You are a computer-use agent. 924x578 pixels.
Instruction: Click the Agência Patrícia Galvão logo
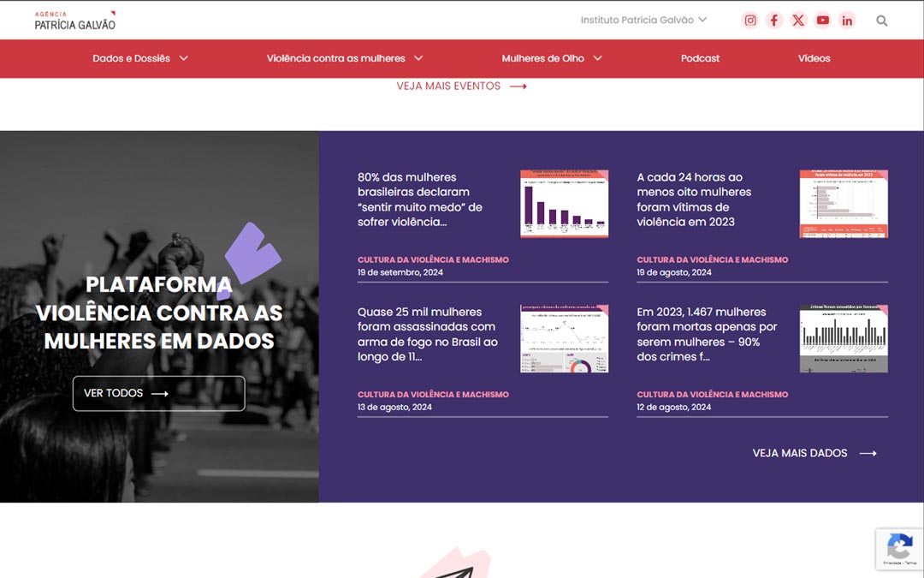pos(75,21)
